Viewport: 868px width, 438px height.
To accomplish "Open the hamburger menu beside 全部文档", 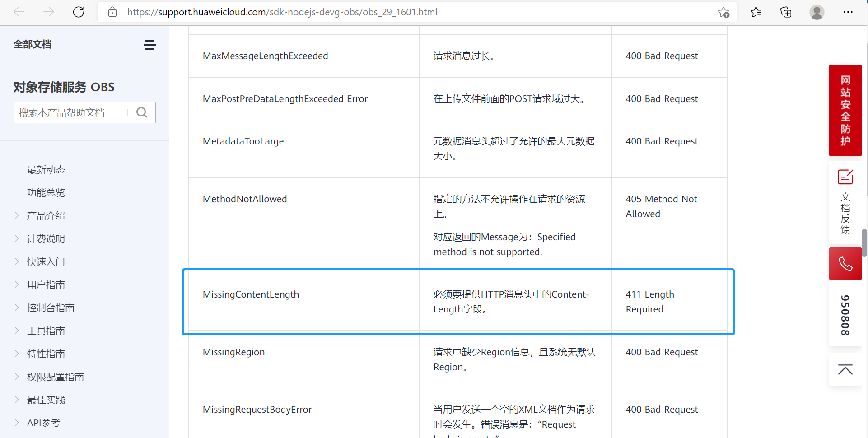I will tap(149, 45).
